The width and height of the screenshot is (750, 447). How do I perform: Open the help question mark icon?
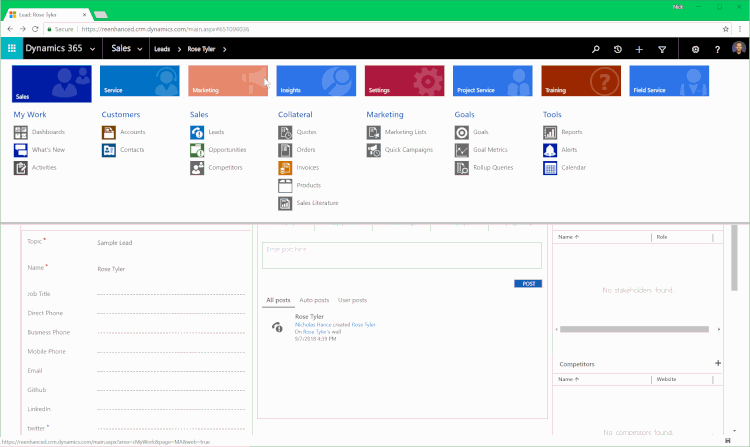[x=717, y=49]
